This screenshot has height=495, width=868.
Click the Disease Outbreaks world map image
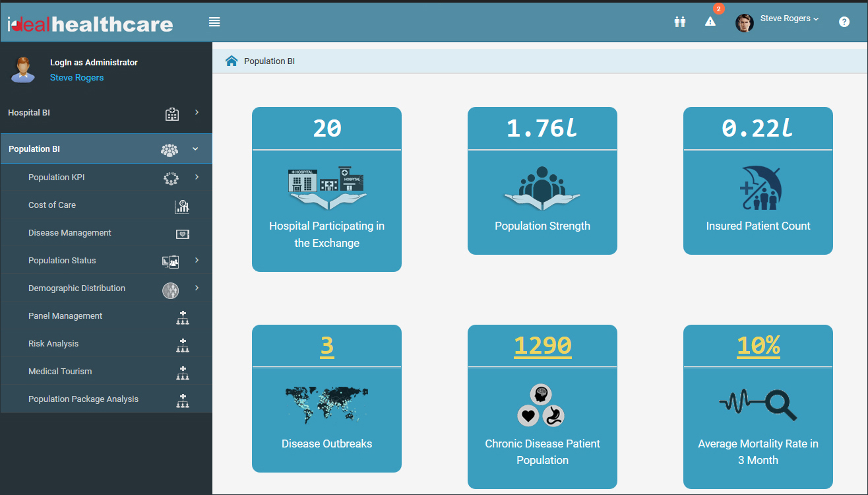[326, 405]
